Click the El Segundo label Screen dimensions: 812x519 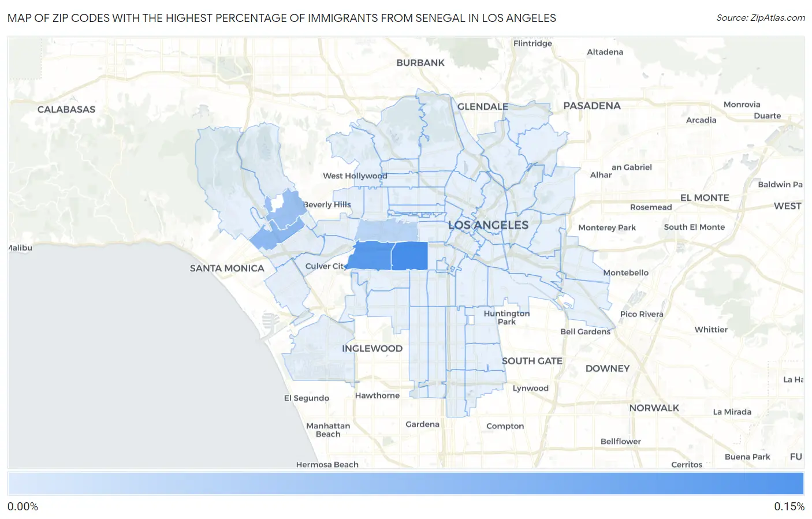307,398
